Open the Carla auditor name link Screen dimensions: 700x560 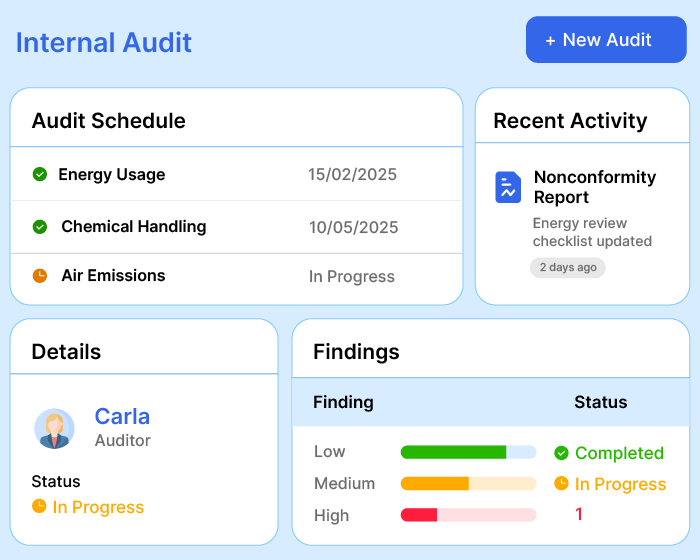pyautogui.click(x=122, y=416)
